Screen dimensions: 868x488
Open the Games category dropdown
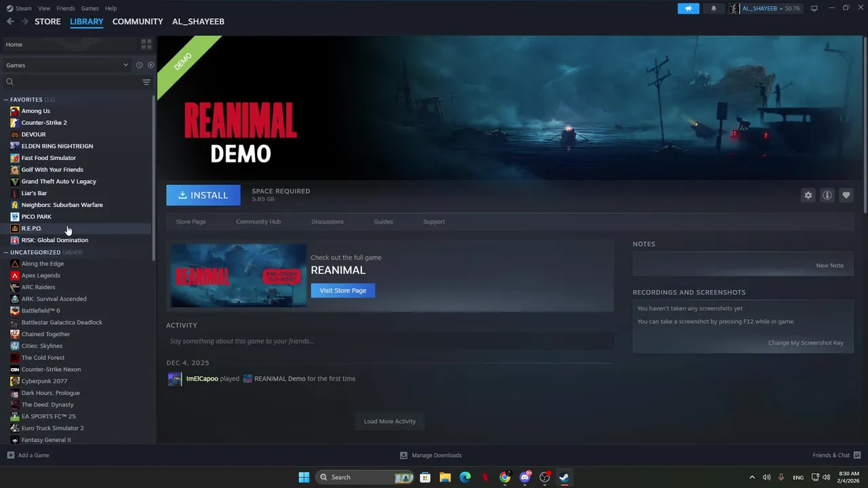point(66,65)
